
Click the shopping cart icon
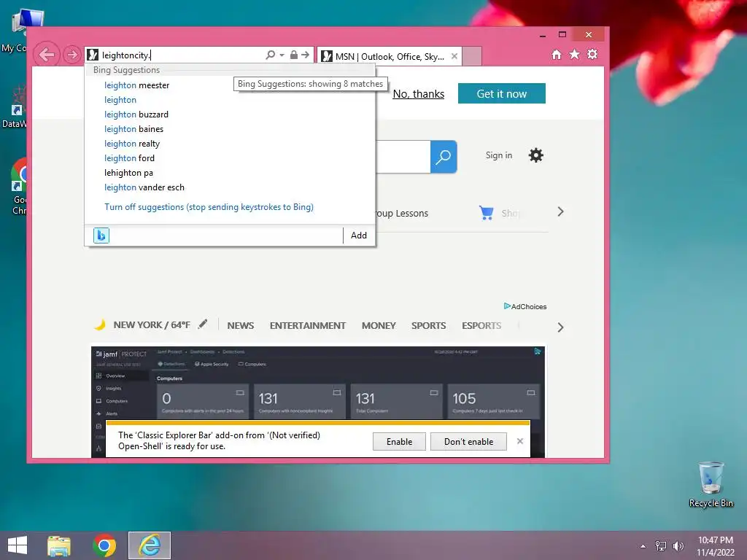coord(486,213)
